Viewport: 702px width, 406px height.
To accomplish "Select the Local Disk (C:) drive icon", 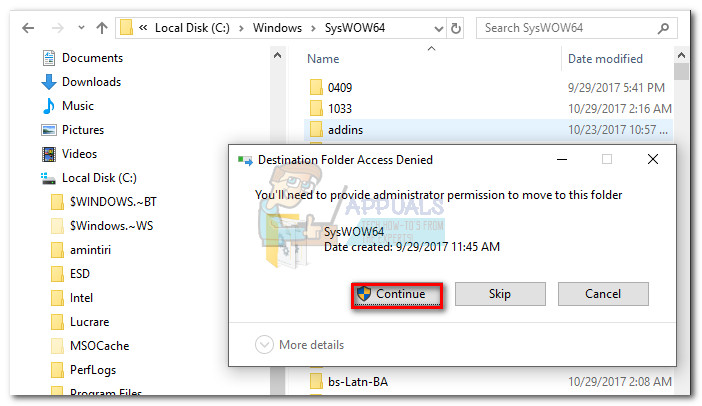I will tap(49, 178).
